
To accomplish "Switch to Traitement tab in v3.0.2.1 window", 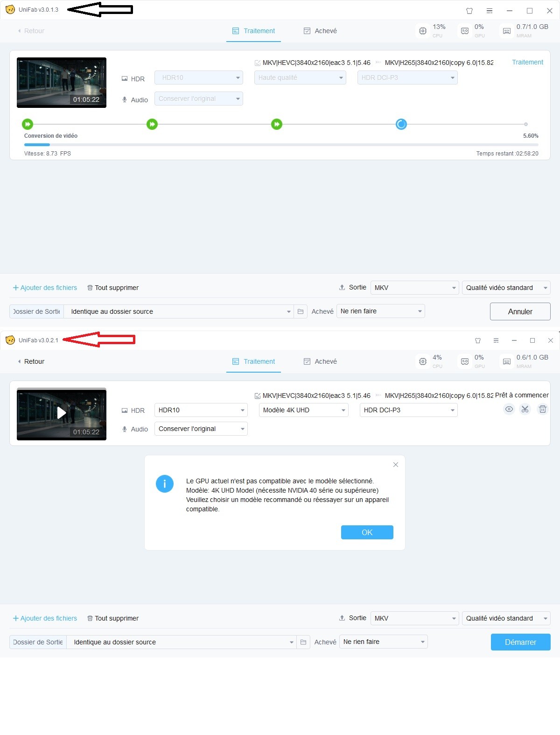I will 253,361.
